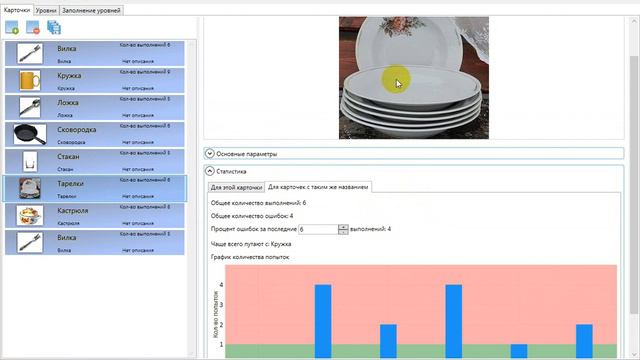The width and height of the screenshot is (640, 360).
Task: Increase the last-attempts count with the up arrow
Action: (343, 227)
